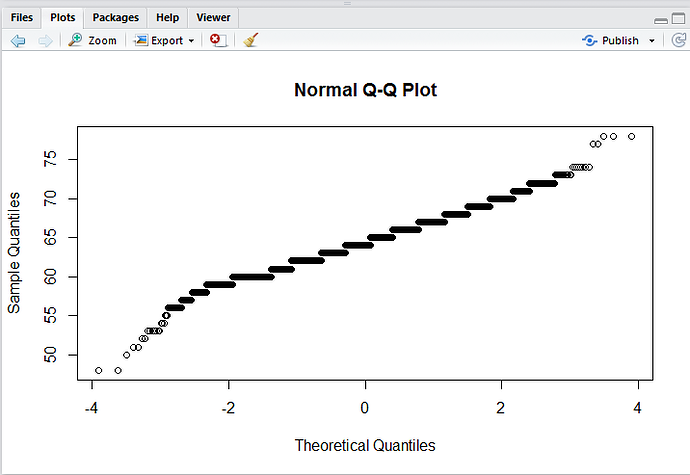
Task: Click the Publish button label
Action: [x=620, y=41]
